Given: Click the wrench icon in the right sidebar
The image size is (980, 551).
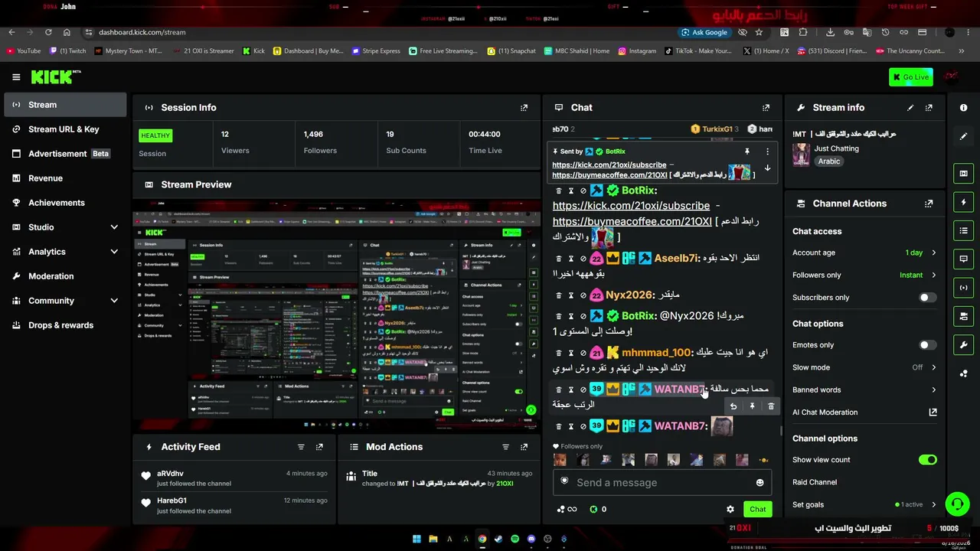Looking at the screenshot, I should 963,344.
